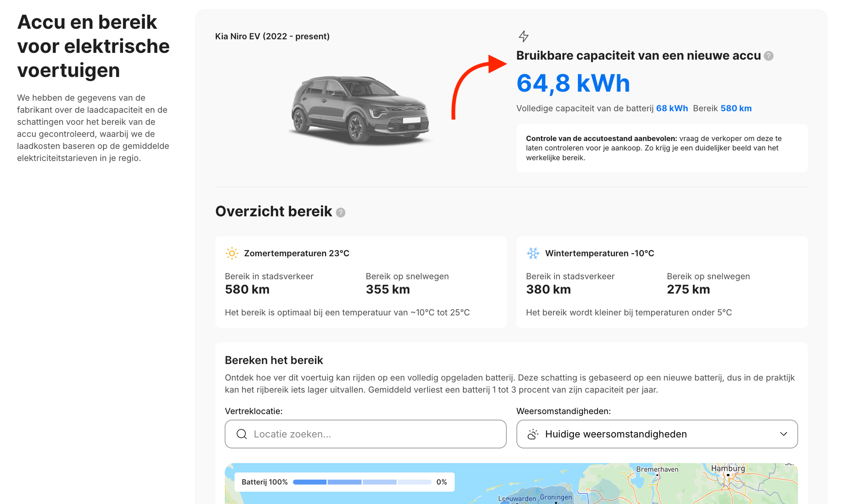Screen dimensions: 842x504
Task: Click the Kia Niro EV (2022 - present) title
Action: 272,36
